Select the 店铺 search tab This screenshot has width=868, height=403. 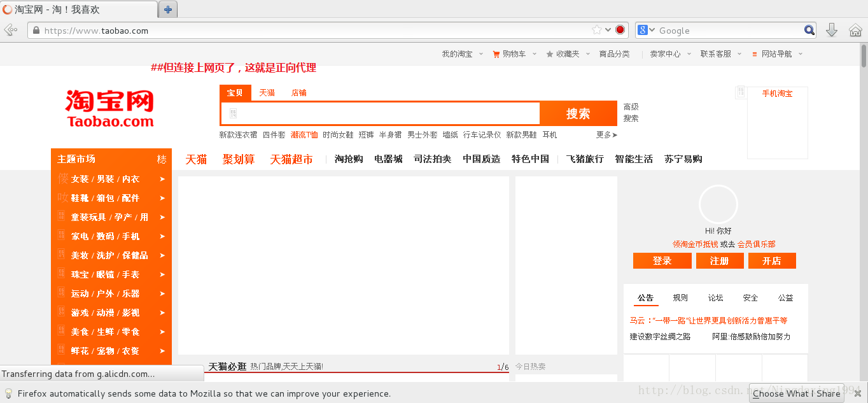[298, 93]
